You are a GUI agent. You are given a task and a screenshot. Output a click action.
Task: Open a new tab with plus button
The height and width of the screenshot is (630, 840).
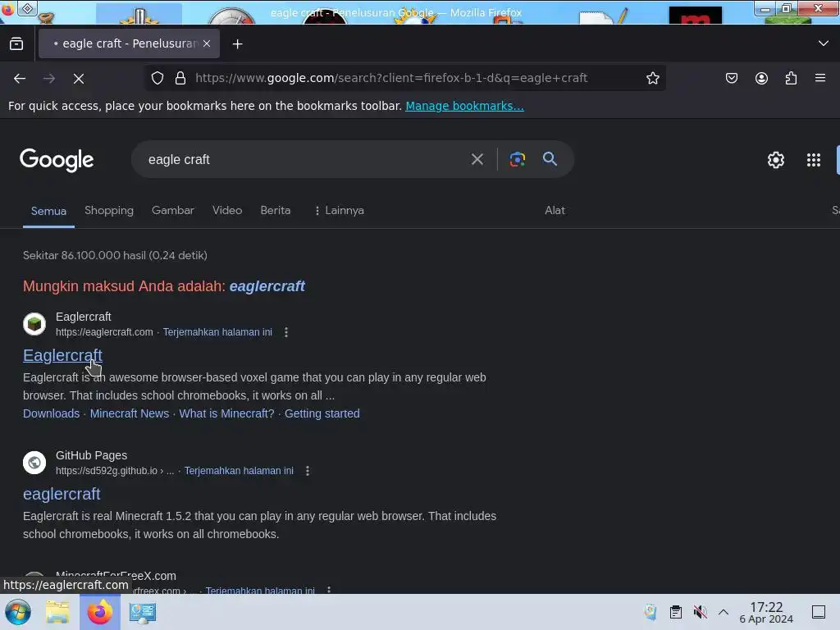click(x=237, y=44)
